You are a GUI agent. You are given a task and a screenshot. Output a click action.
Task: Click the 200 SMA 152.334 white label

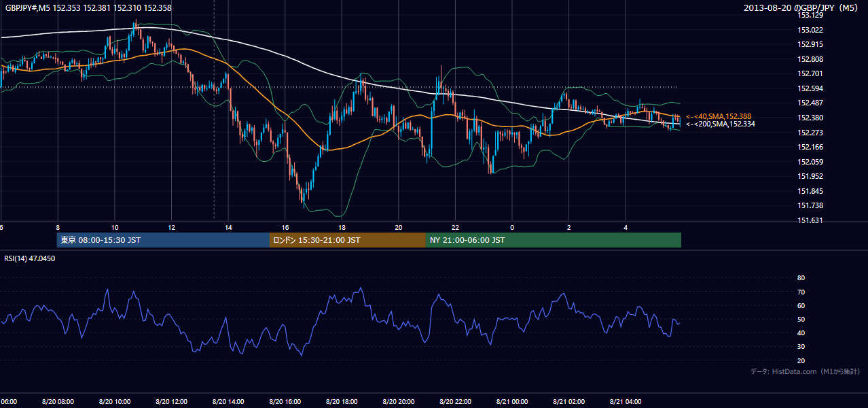tap(720, 124)
